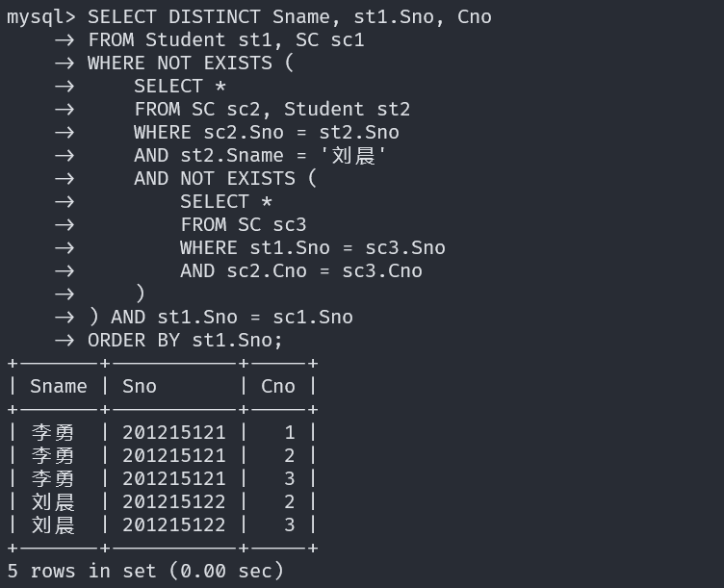Click the Cno value 1 in first result row

(x=289, y=432)
